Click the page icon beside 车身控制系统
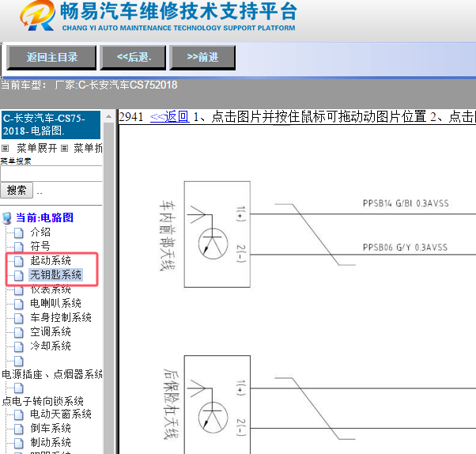This screenshot has width=476, height=454. coord(18,318)
